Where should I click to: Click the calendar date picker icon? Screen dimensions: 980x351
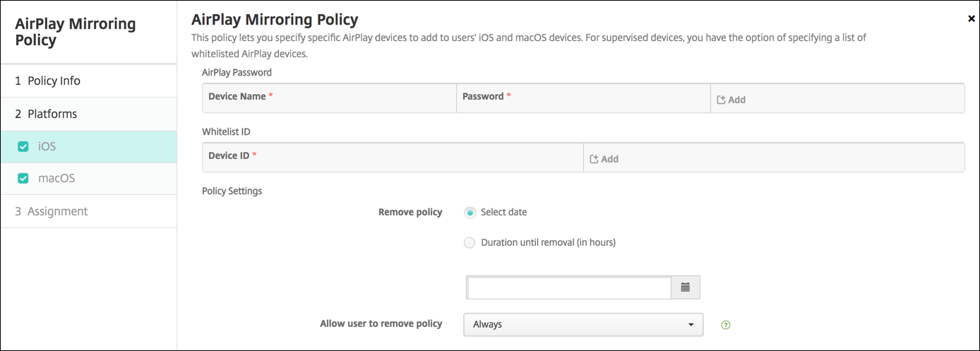(685, 287)
